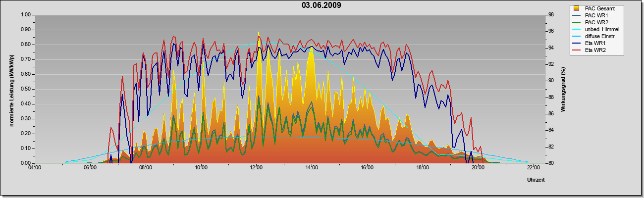Click the '96' efficiency axis value
Screen dimensions: 644x198
coord(550,31)
